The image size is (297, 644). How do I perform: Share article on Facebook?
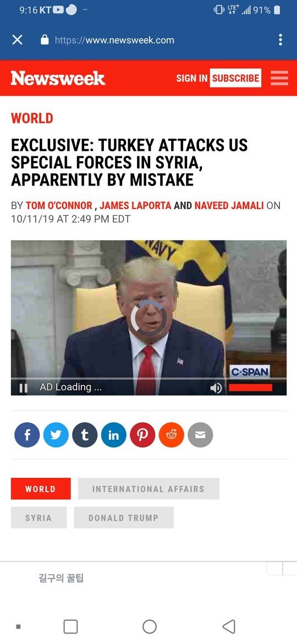[x=27, y=435]
